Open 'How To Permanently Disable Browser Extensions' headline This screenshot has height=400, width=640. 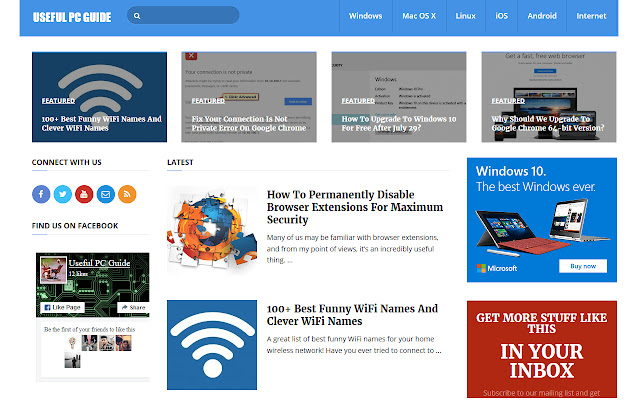tap(355, 207)
